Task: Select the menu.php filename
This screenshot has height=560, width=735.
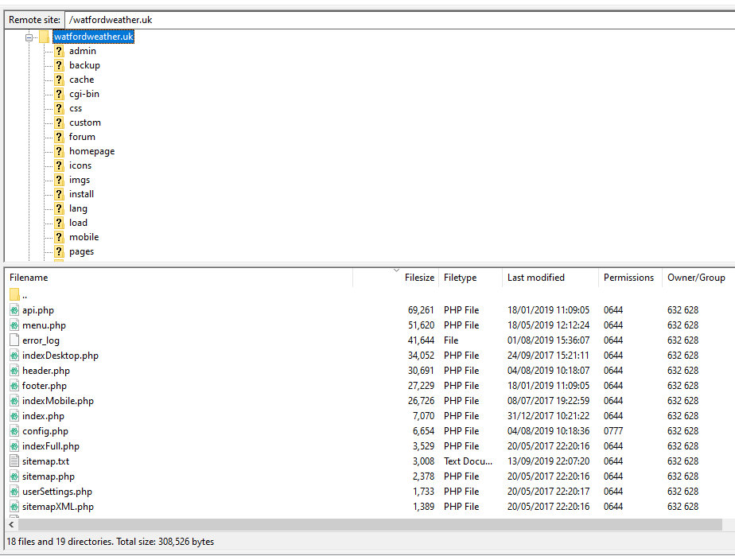Action: coord(44,325)
